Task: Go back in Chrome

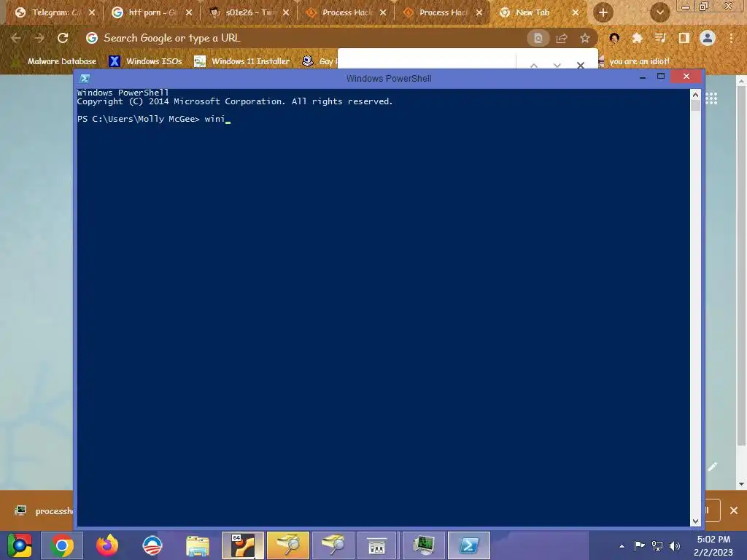Action: 16,38
